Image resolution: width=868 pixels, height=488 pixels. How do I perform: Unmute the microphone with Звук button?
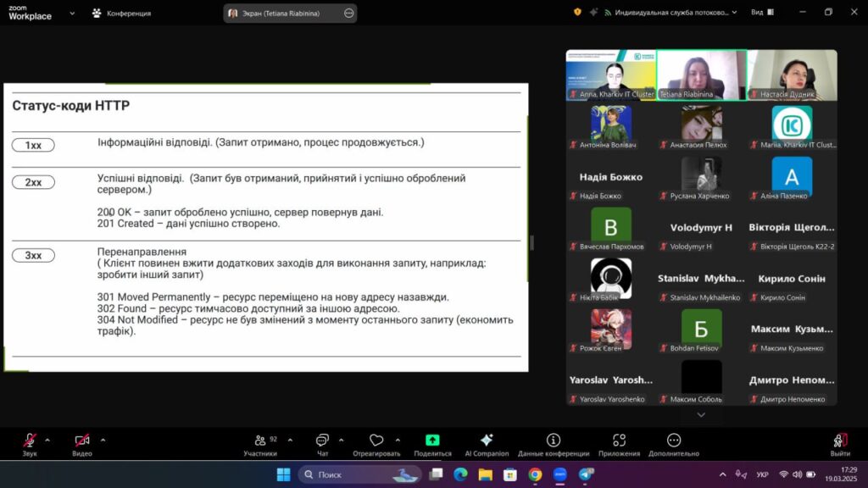[30, 445]
